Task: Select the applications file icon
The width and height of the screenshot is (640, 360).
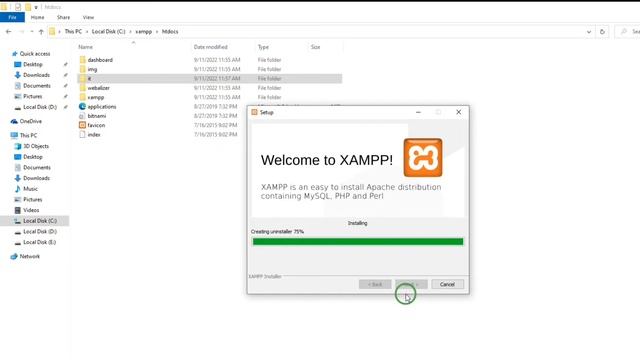Action: tap(82, 107)
